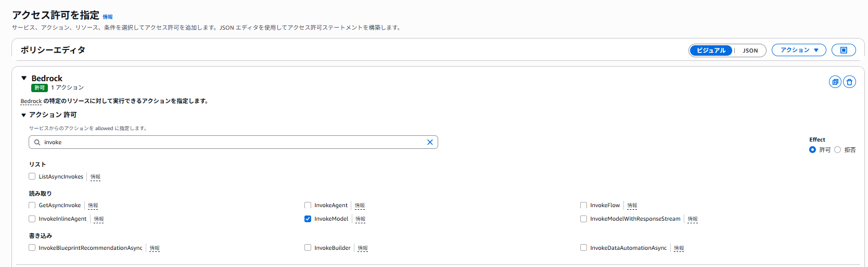Check the InvokeModelWithResponseStream checkbox

tap(583, 219)
